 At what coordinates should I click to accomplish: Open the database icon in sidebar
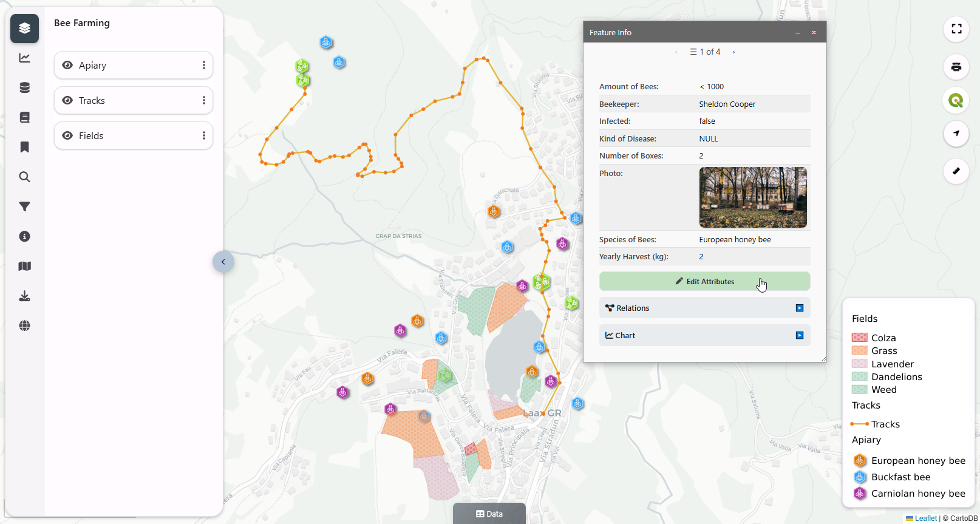click(24, 88)
